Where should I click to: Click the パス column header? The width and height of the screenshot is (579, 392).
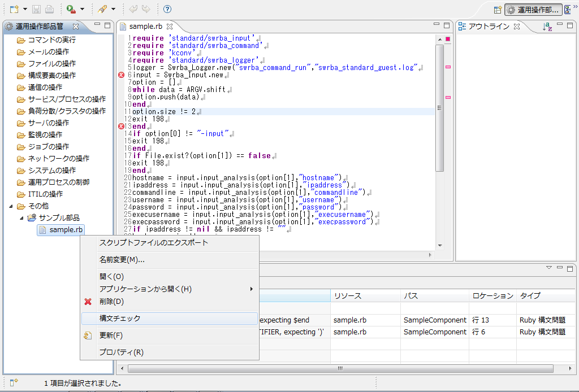(x=435, y=296)
